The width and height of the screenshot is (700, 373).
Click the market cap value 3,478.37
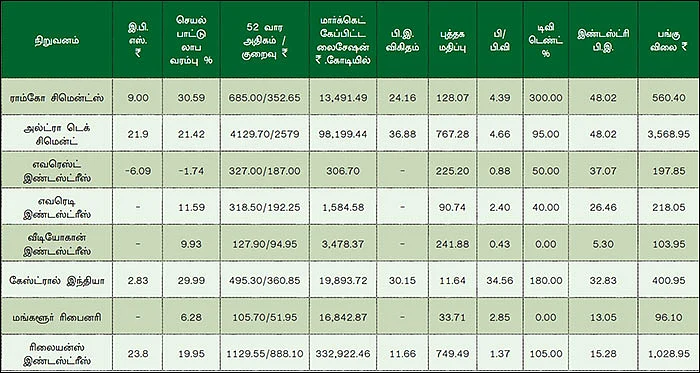343,244
